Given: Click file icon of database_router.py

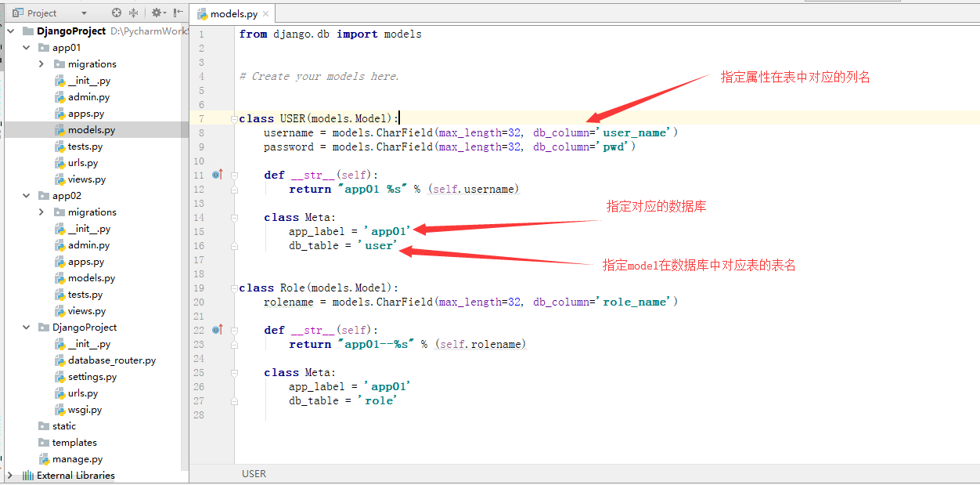Looking at the screenshot, I should [x=59, y=360].
